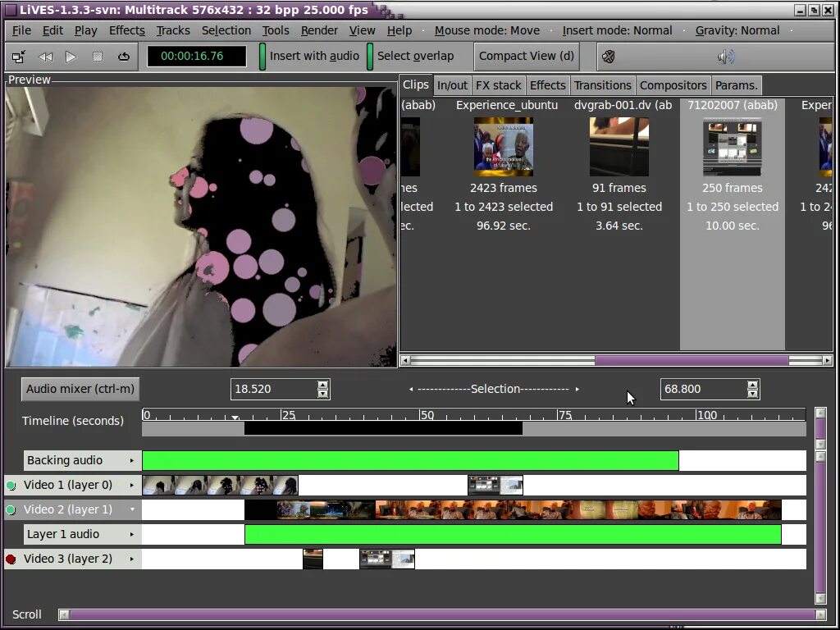
Task: Click the record indicator beside Video 3
Action: [9, 559]
